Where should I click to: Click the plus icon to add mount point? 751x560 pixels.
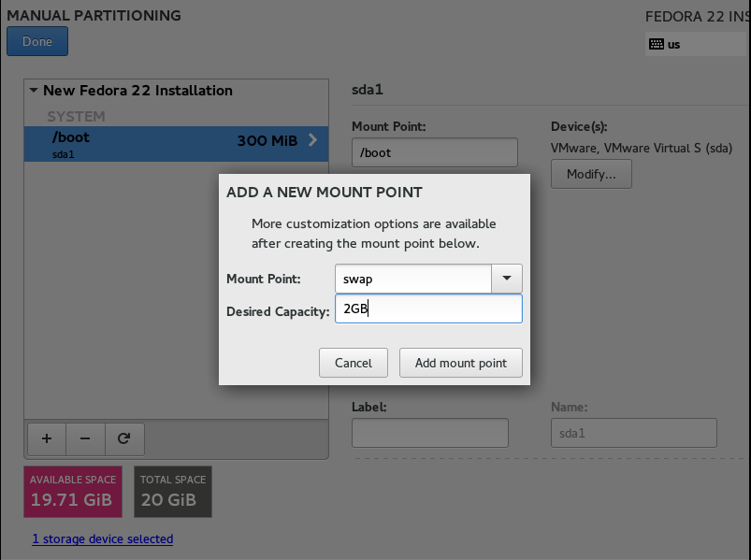coord(47,438)
